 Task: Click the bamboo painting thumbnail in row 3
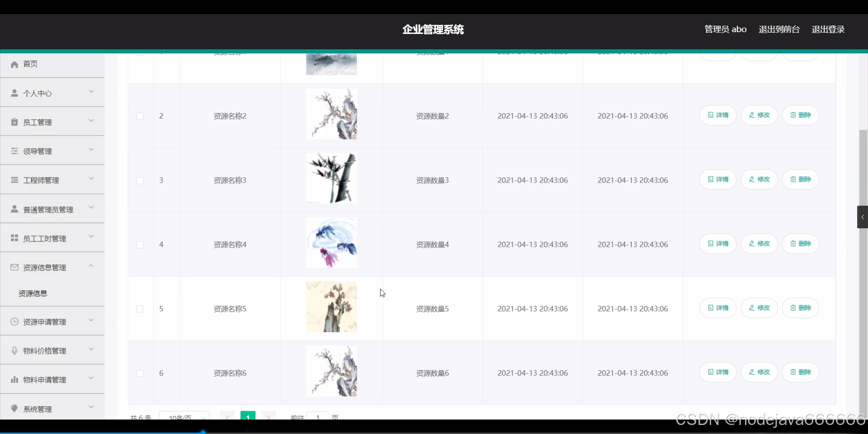pyautogui.click(x=331, y=178)
